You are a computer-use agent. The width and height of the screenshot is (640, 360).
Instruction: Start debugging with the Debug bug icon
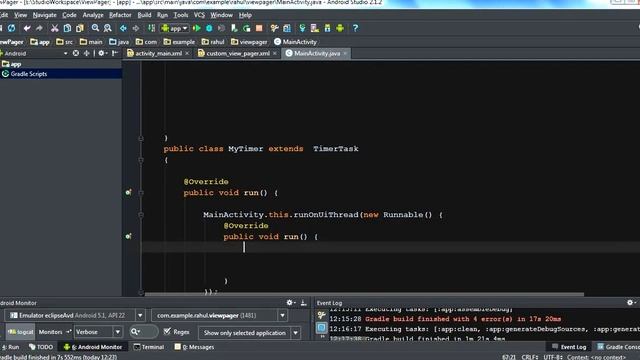point(209,28)
